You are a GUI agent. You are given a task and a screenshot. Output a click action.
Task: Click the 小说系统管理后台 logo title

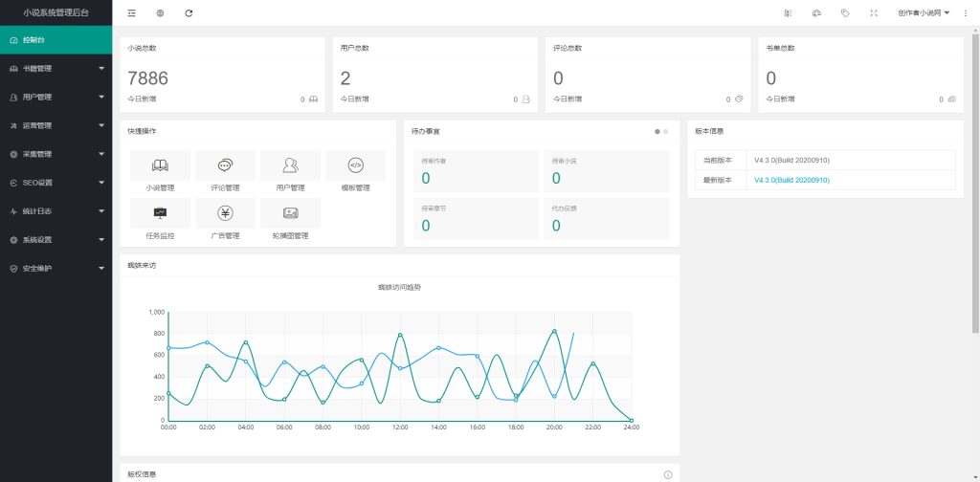point(56,12)
